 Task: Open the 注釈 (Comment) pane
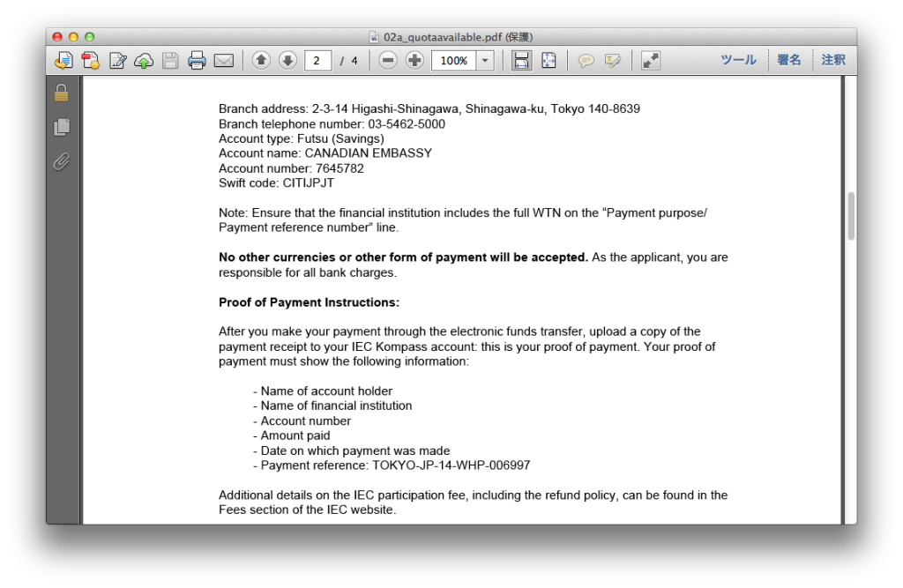click(833, 60)
